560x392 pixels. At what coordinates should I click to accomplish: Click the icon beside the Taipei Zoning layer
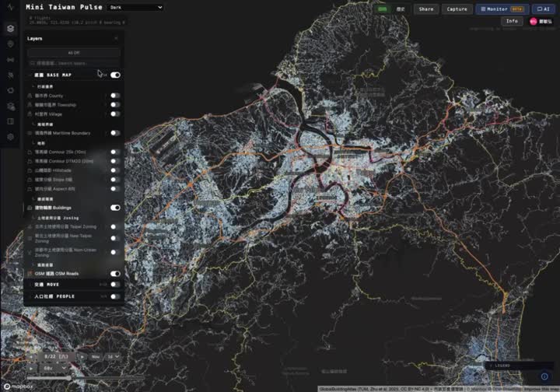pos(30,226)
